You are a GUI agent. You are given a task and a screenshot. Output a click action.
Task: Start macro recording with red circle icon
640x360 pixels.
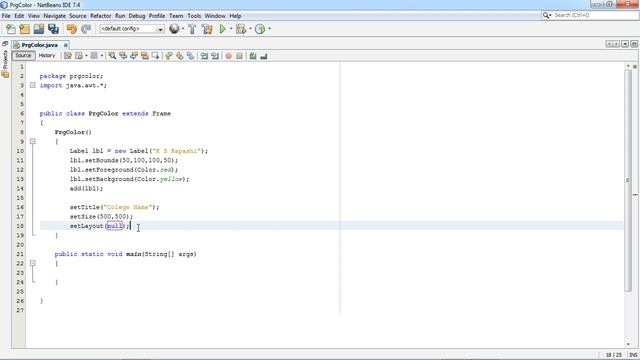pyautogui.click(x=229, y=56)
